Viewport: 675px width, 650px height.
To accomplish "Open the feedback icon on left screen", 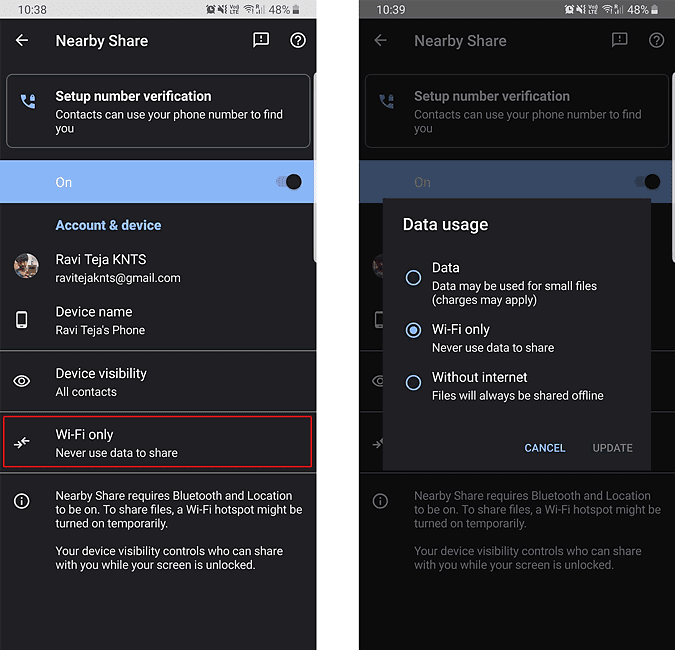I will [x=261, y=41].
